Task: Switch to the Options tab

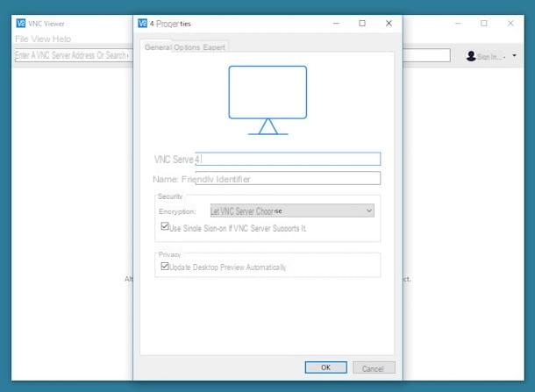Action: [187, 47]
